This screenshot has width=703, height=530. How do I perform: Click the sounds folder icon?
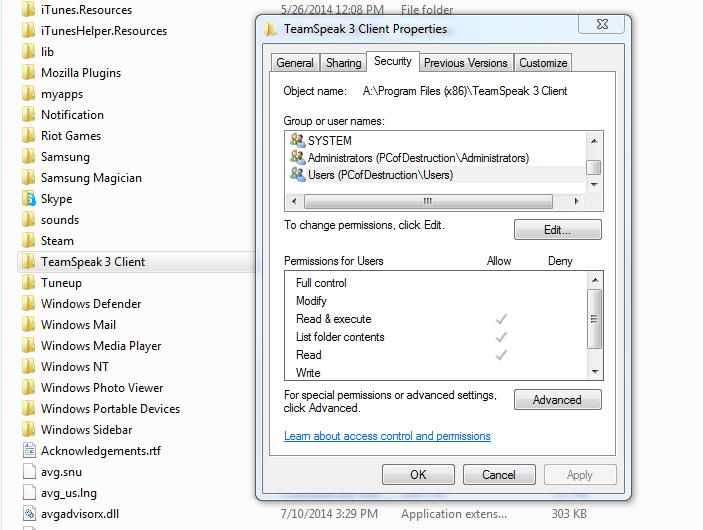(29, 220)
